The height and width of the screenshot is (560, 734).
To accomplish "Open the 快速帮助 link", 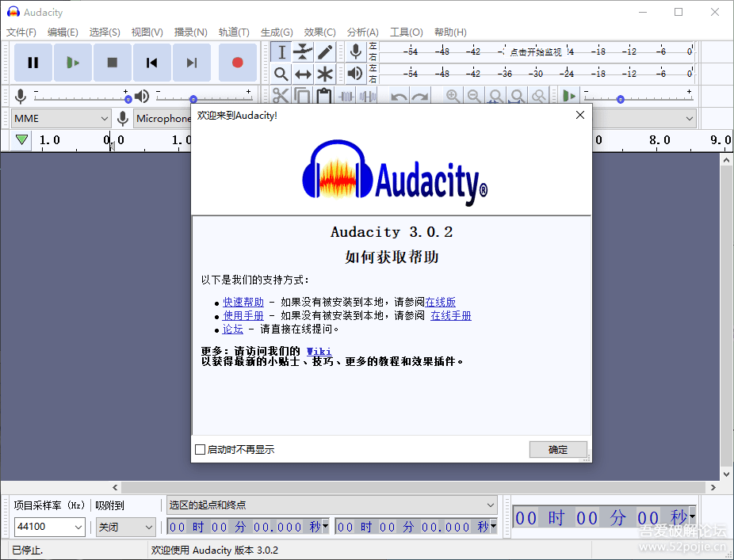I will (243, 302).
